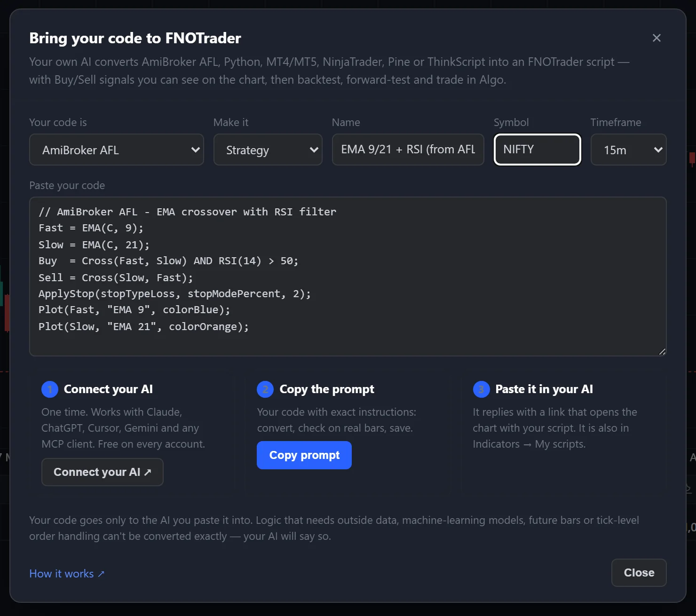Click the 'Symbol' field label
The width and height of the screenshot is (696, 616).
pos(511,122)
